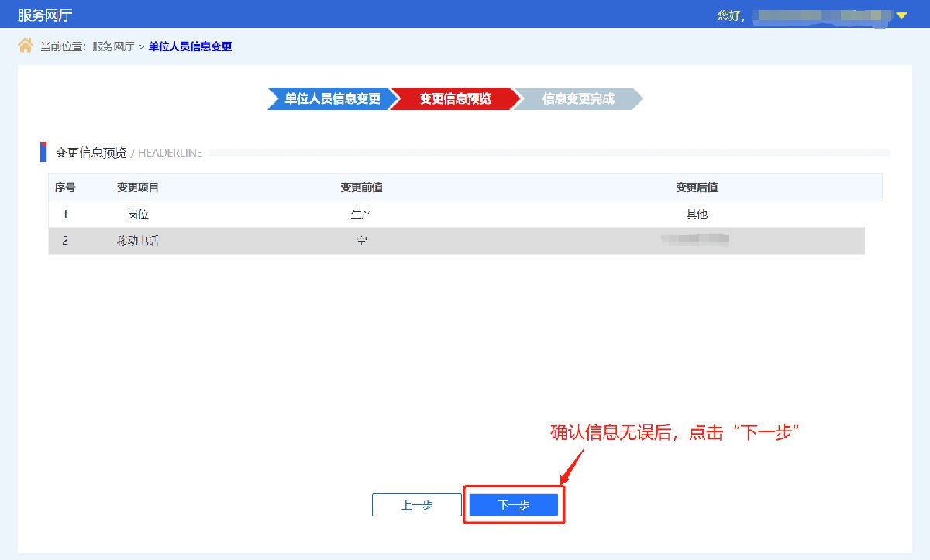The image size is (930, 560).
Task: Click the 序号 column header
Action: (65, 187)
